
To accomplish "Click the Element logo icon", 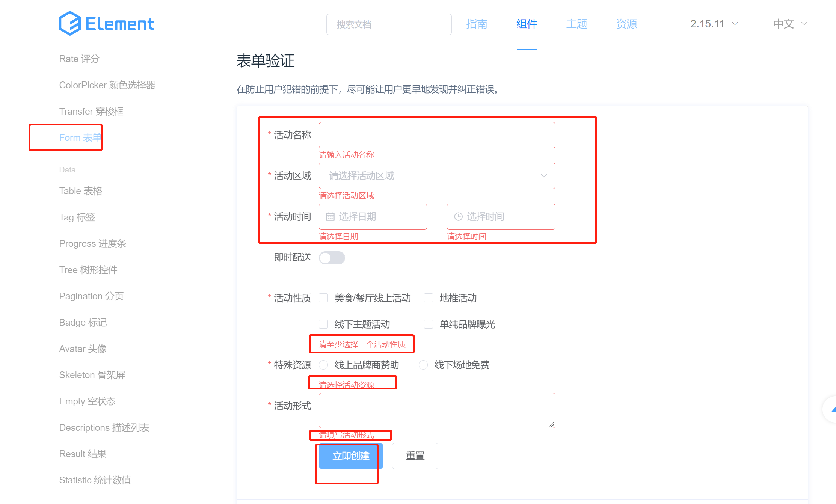I will click(x=70, y=24).
